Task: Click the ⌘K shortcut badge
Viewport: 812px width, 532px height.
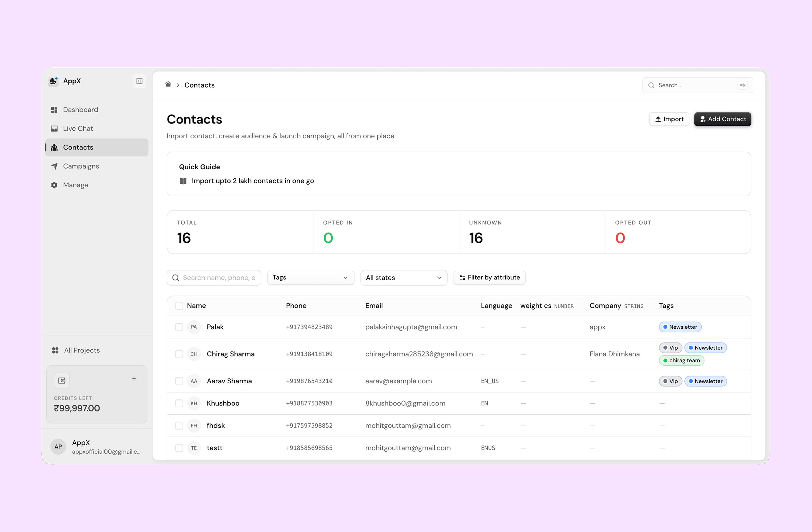Action: tap(742, 85)
